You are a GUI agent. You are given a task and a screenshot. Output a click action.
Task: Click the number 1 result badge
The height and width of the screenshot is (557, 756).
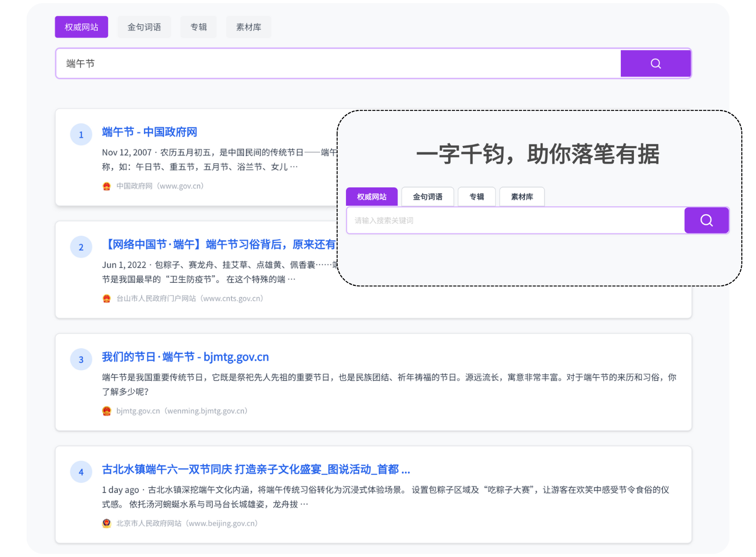81,135
